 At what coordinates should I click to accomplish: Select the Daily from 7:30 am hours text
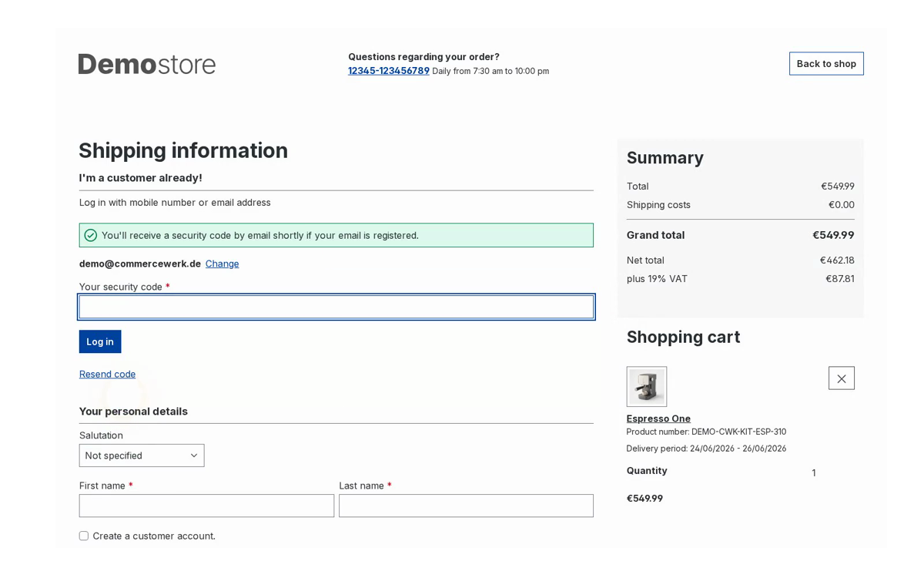tap(490, 71)
